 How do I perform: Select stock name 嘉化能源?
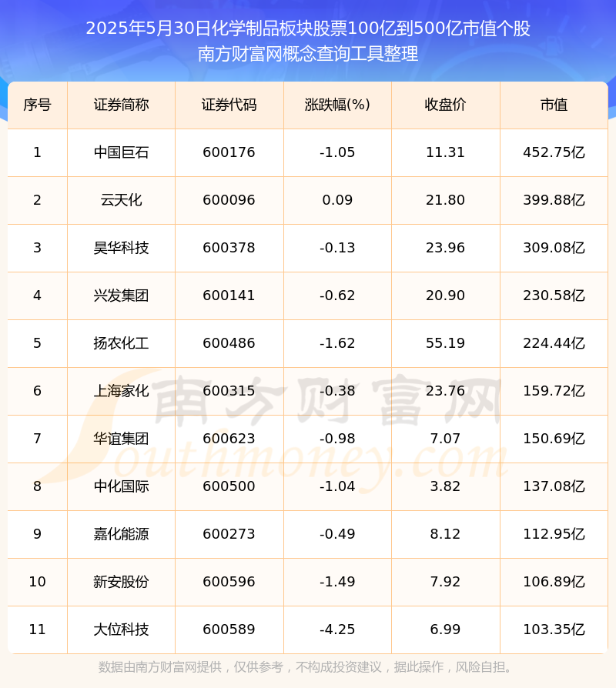coord(121,534)
